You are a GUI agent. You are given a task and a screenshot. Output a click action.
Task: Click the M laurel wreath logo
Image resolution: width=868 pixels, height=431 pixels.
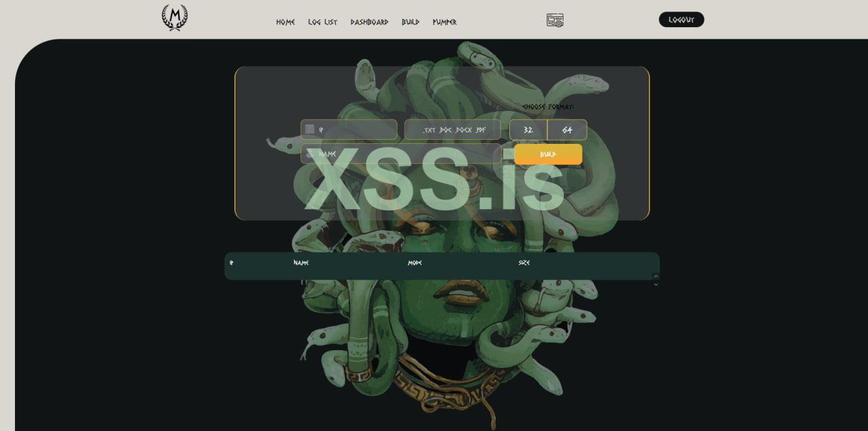tap(174, 18)
